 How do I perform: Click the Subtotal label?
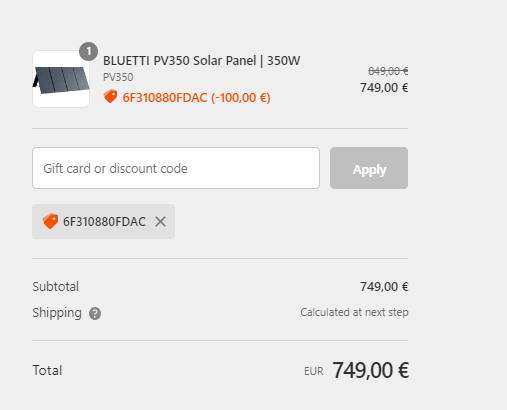[56, 286]
